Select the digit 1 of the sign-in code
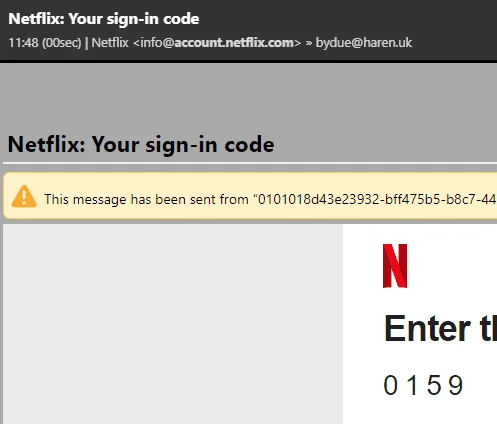 [x=413, y=385]
